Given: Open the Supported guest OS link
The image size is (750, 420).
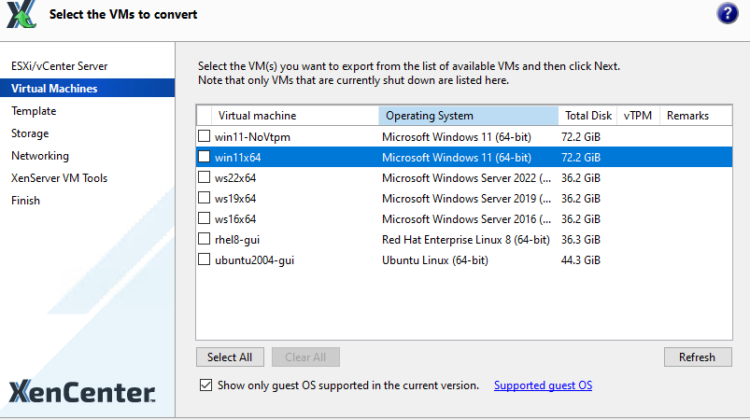Looking at the screenshot, I should tap(543, 386).
